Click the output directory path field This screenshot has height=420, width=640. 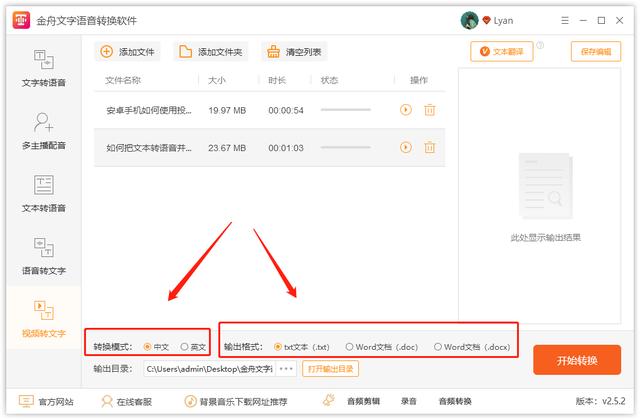click(209, 369)
